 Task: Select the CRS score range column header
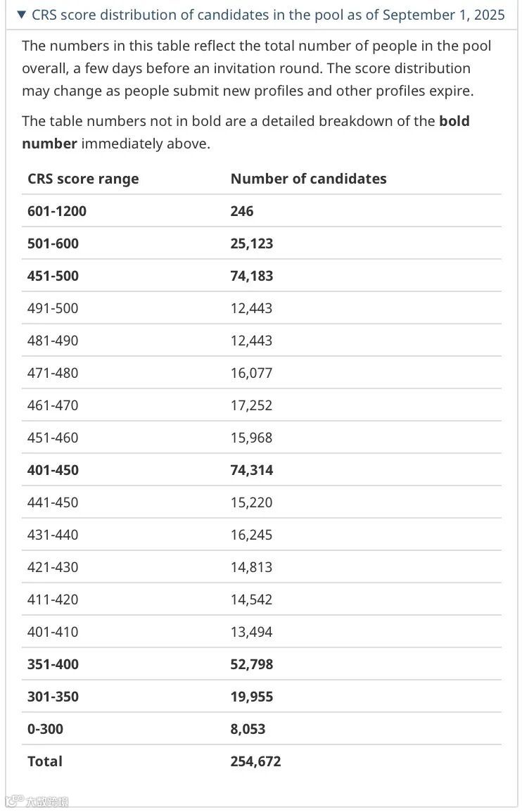(83, 179)
